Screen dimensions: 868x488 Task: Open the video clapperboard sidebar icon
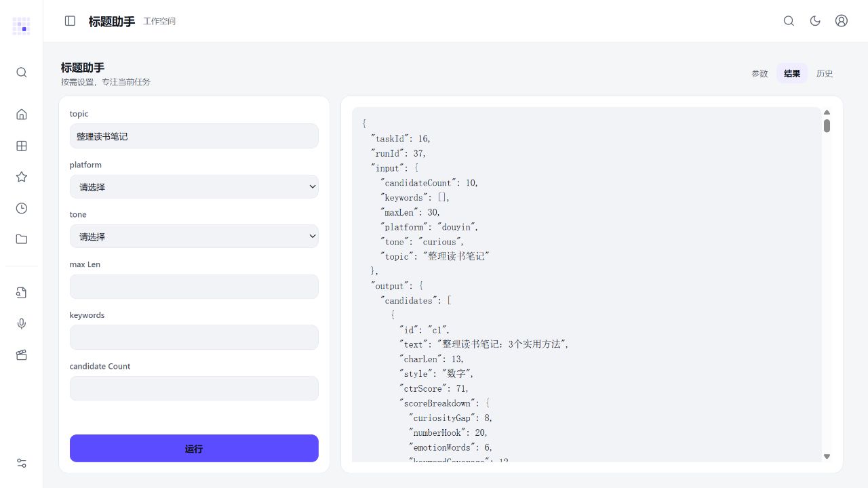22,355
